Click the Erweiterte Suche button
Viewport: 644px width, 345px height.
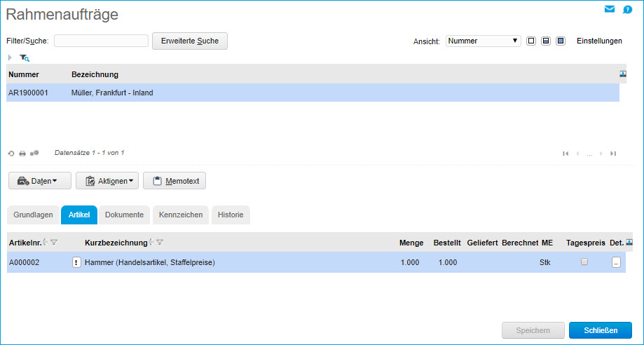point(190,41)
